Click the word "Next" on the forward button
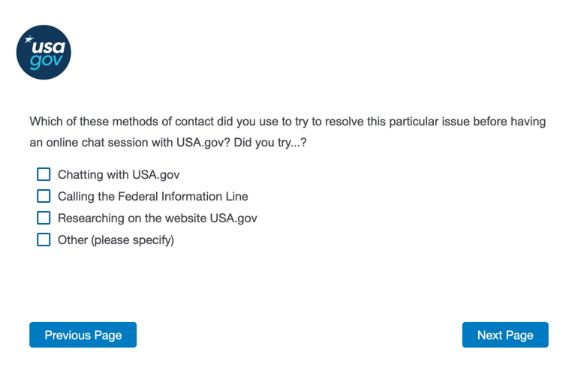This screenshot has height=392, width=587. click(x=490, y=335)
